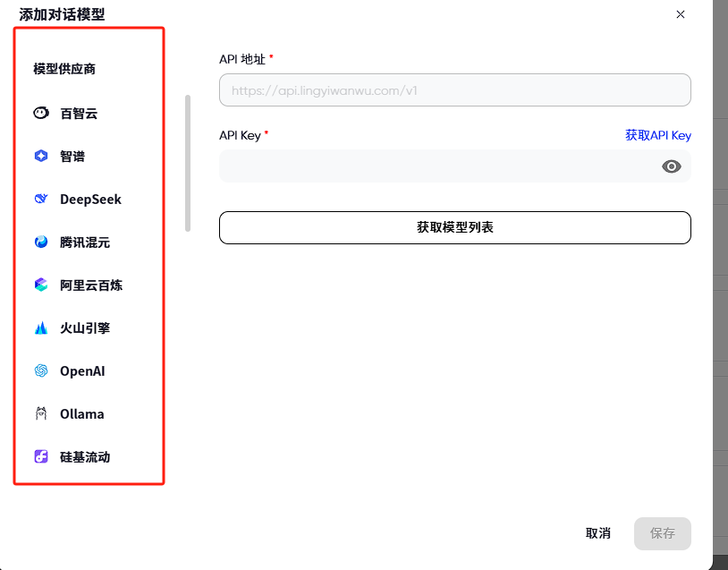Click the 取消 button

pyautogui.click(x=597, y=533)
